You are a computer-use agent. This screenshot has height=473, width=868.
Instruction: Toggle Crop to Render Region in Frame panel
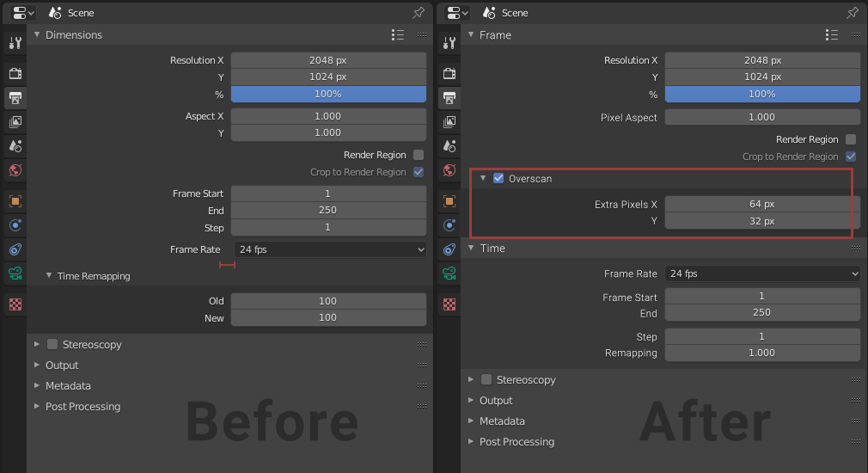point(852,157)
